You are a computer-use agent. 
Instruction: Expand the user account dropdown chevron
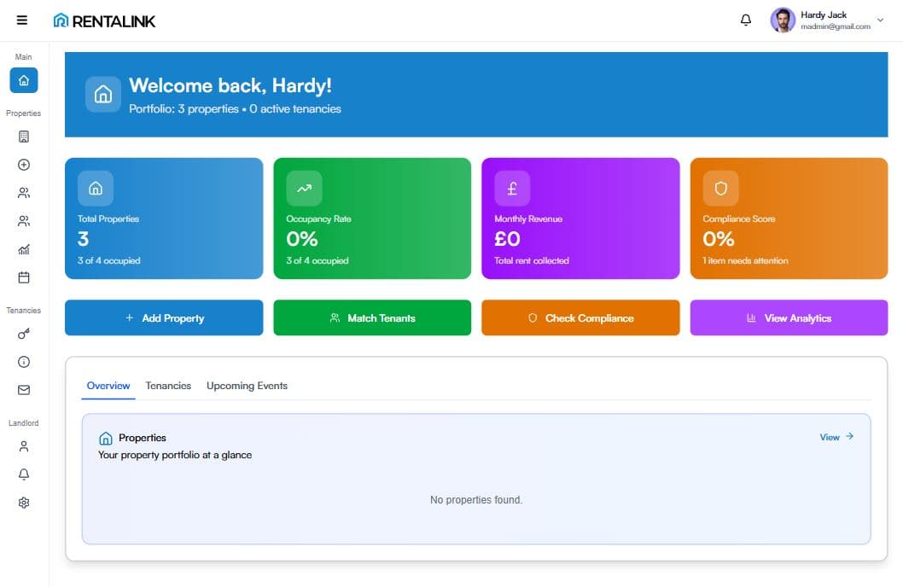tap(881, 20)
